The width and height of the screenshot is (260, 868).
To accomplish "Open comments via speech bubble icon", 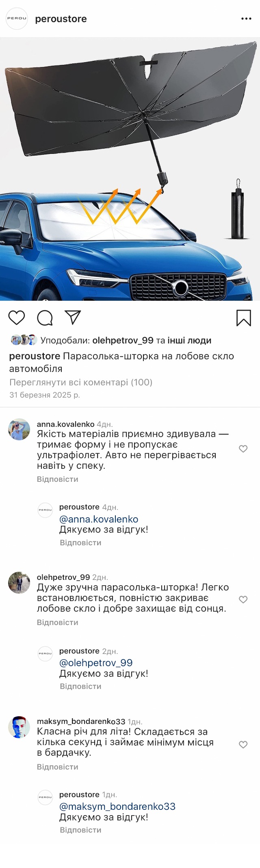I will (45, 318).
